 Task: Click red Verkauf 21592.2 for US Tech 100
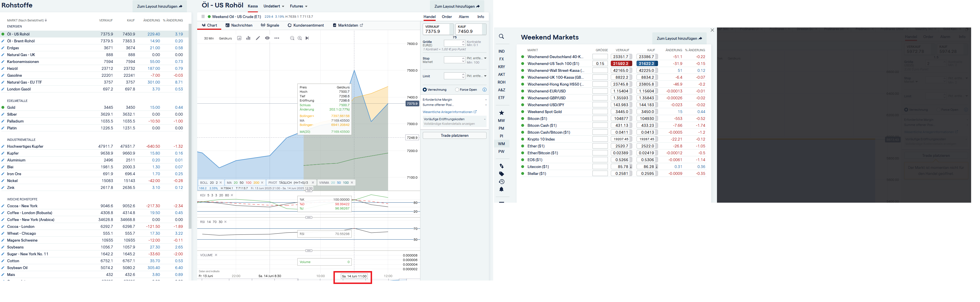pos(622,64)
